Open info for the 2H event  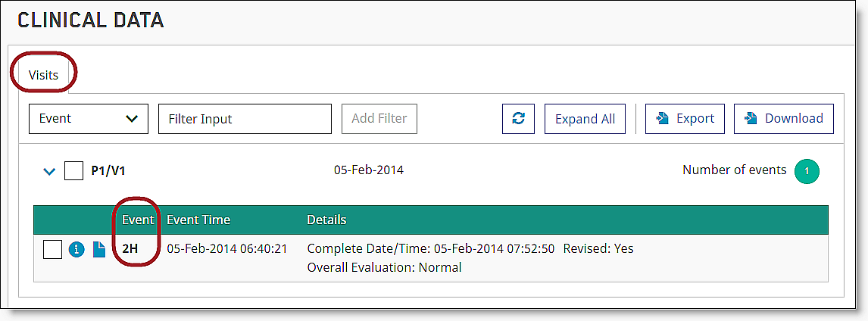coord(76,249)
